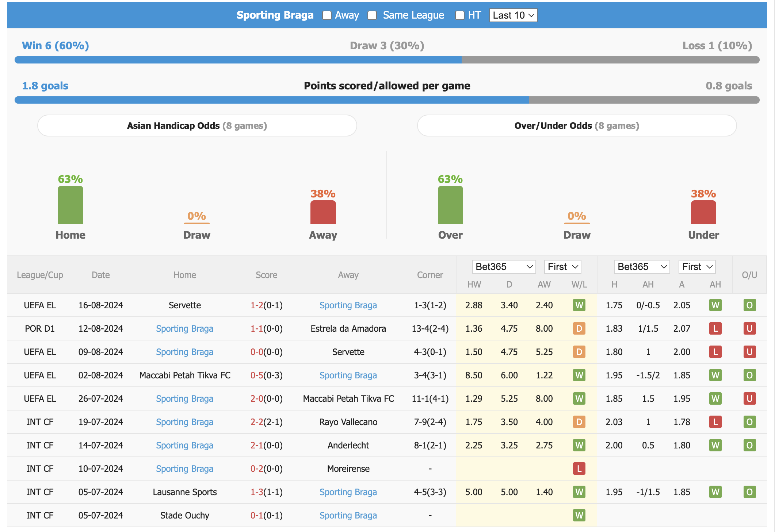Click the orange D badge in 12-08-2024 row
Image resolution: width=775 pixels, height=532 pixels.
tap(579, 328)
